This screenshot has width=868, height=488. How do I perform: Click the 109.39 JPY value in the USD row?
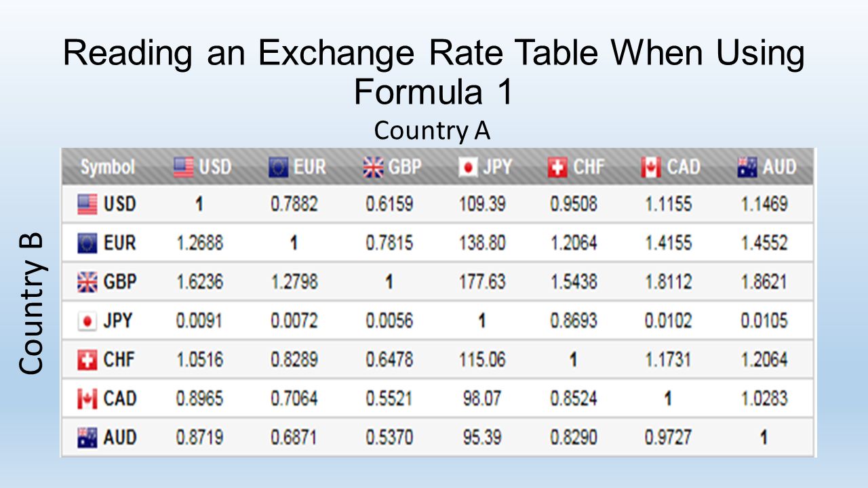pyautogui.click(x=482, y=204)
